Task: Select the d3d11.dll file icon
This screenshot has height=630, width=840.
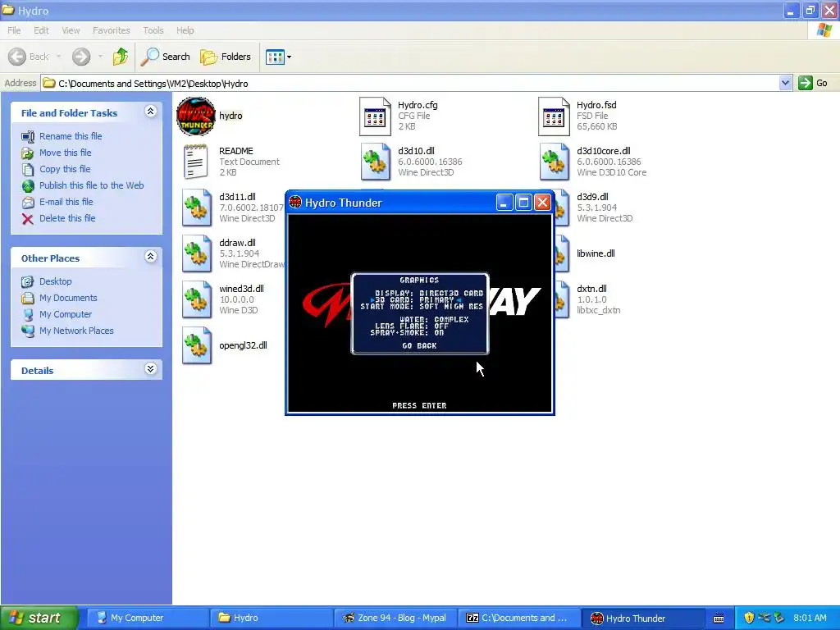Action: pos(197,208)
